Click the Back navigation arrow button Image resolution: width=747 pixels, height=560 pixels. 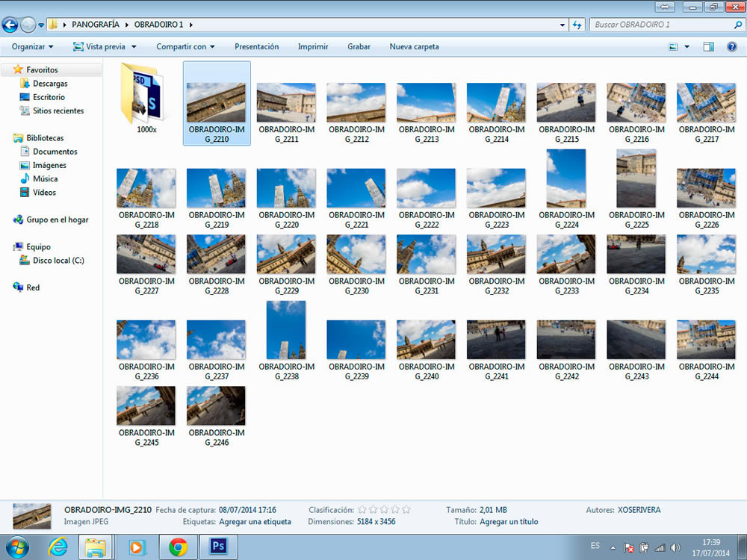[10, 25]
